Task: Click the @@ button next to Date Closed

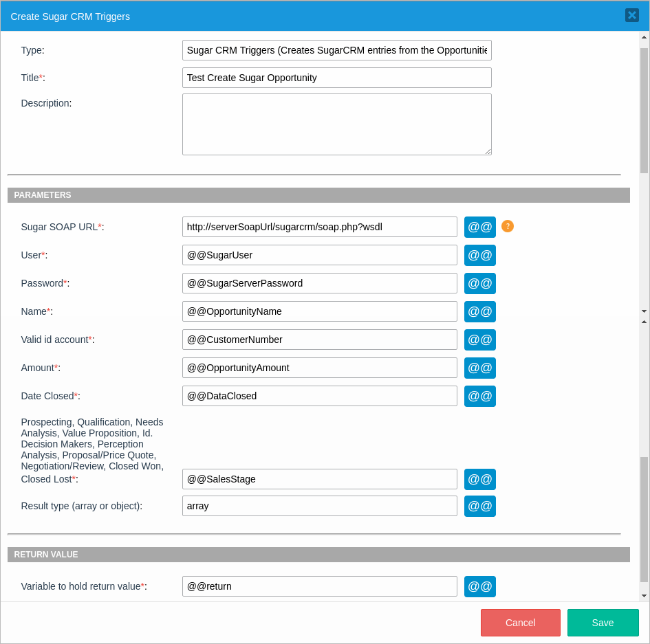Action: tap(479, 396)
